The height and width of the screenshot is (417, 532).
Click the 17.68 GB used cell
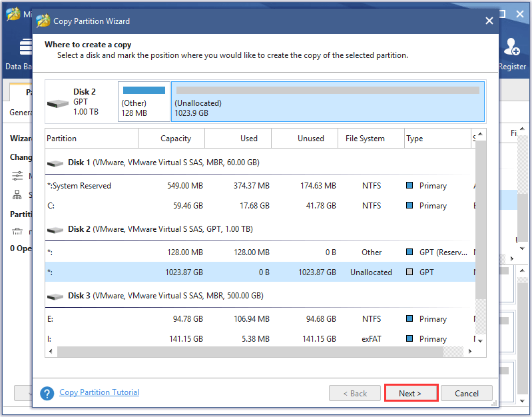(254, 206)
